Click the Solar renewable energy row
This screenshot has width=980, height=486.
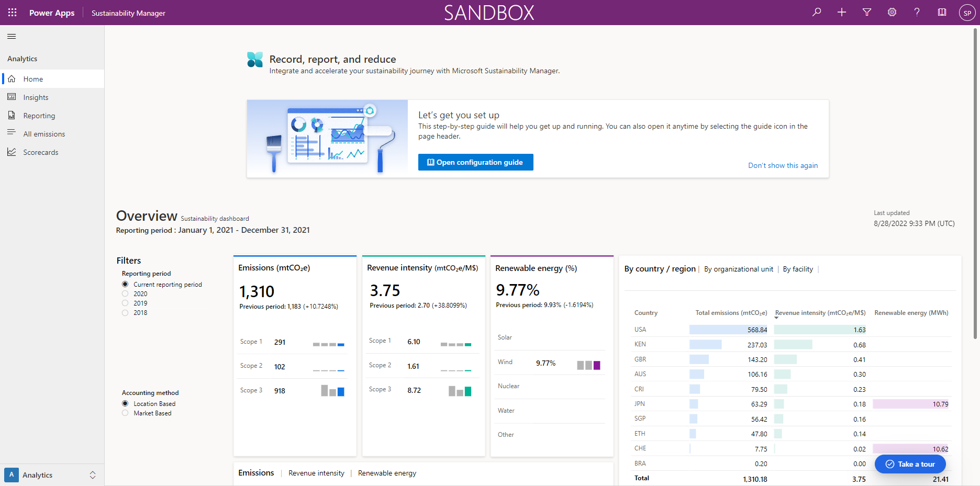coord(550,337)
